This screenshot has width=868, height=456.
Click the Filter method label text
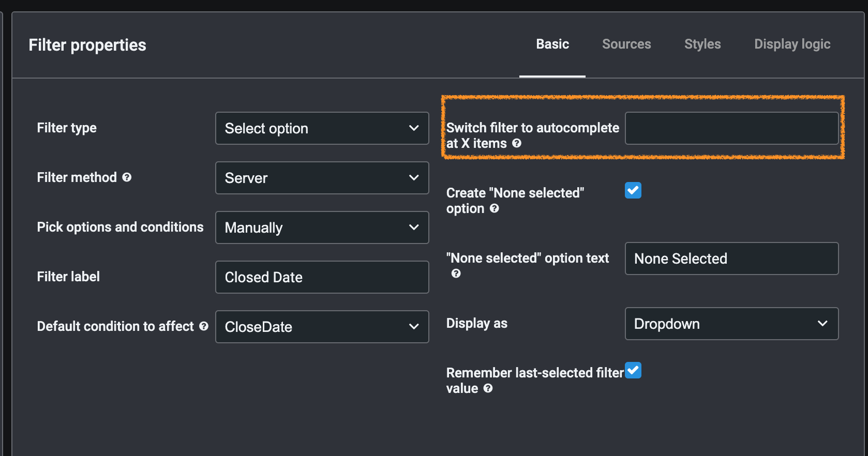[x=77, y=177]
